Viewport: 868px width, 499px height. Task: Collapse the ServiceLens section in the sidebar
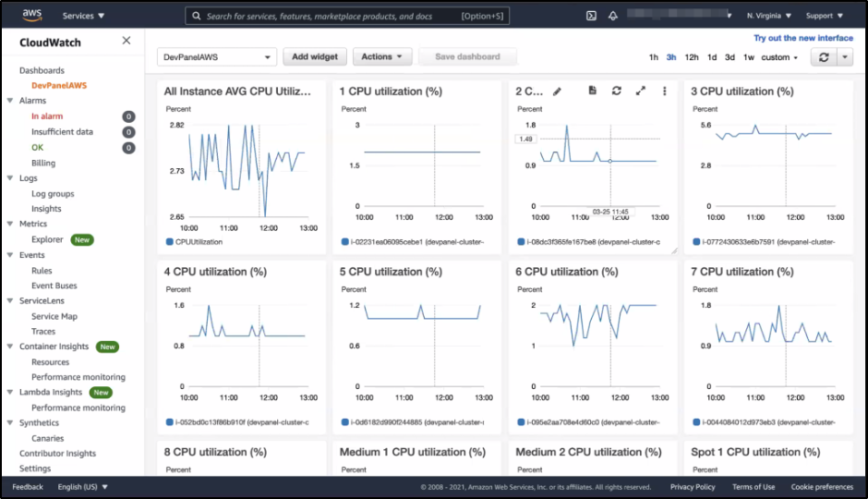point(10,300)
